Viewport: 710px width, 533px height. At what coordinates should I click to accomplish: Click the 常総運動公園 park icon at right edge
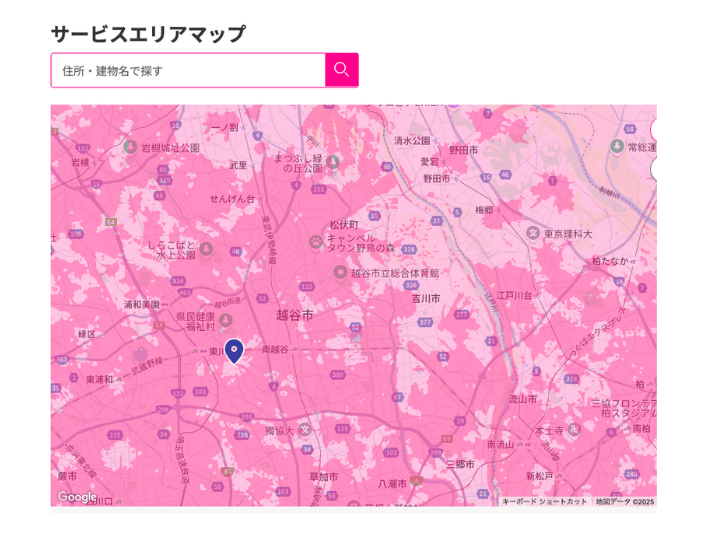617,146
